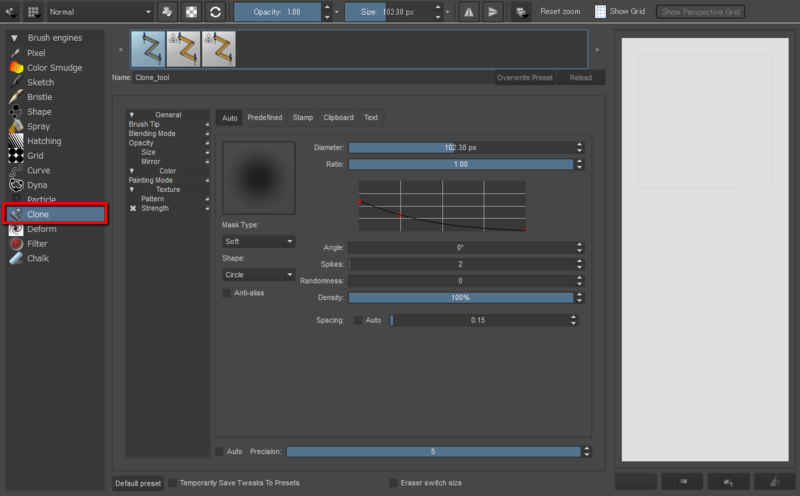Collapse the Color settings group
The width and height of the screenshot is (800, 496).
(x=132, y=170)
